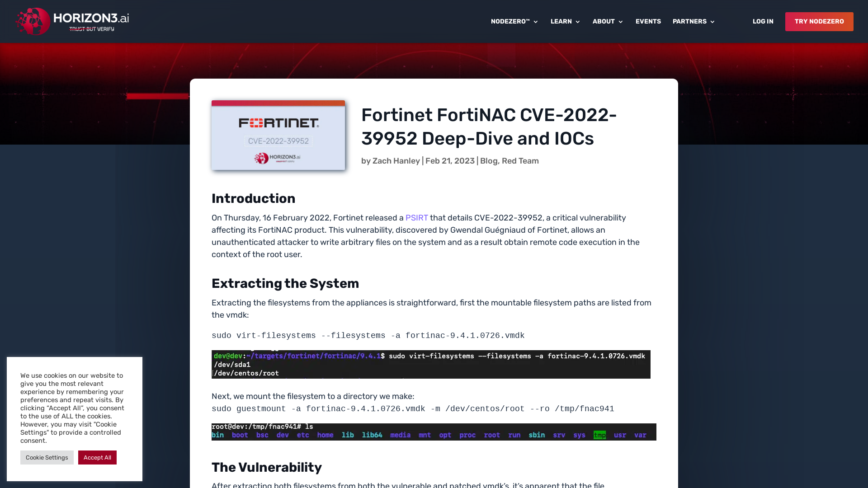
Task: Click the Extracting the System heading
Action: [285, 283]
